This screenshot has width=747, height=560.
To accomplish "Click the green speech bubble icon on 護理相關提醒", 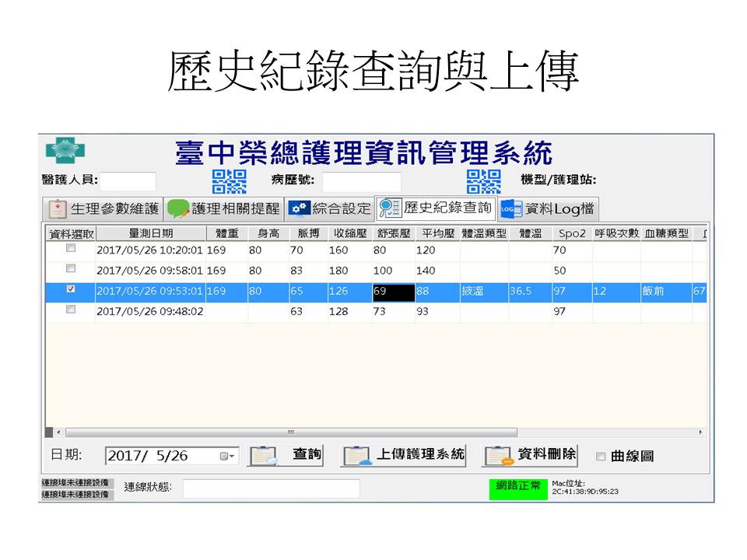I will point(178,208).
